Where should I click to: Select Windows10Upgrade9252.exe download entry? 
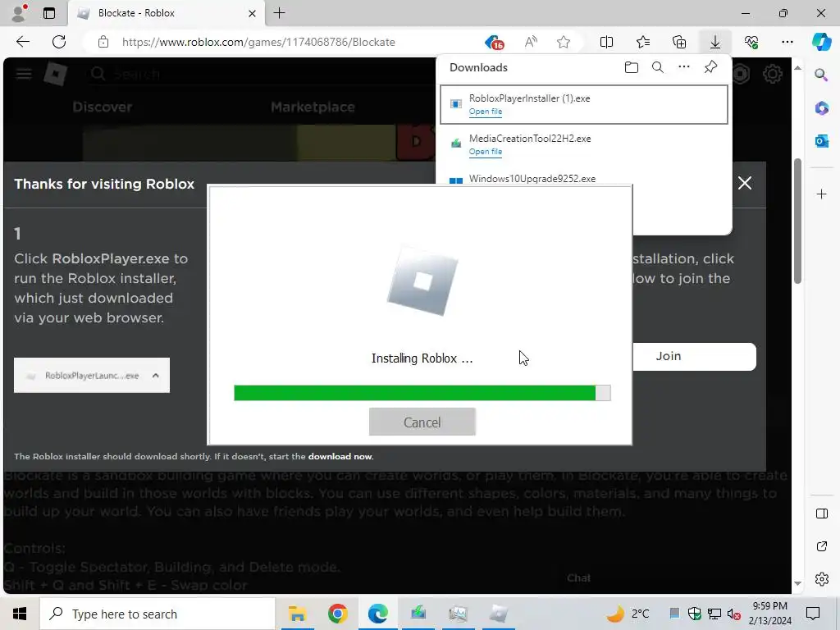[532, 178]
